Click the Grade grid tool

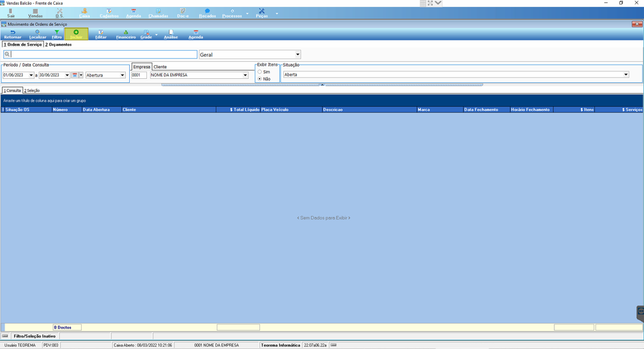click(146, 34)
